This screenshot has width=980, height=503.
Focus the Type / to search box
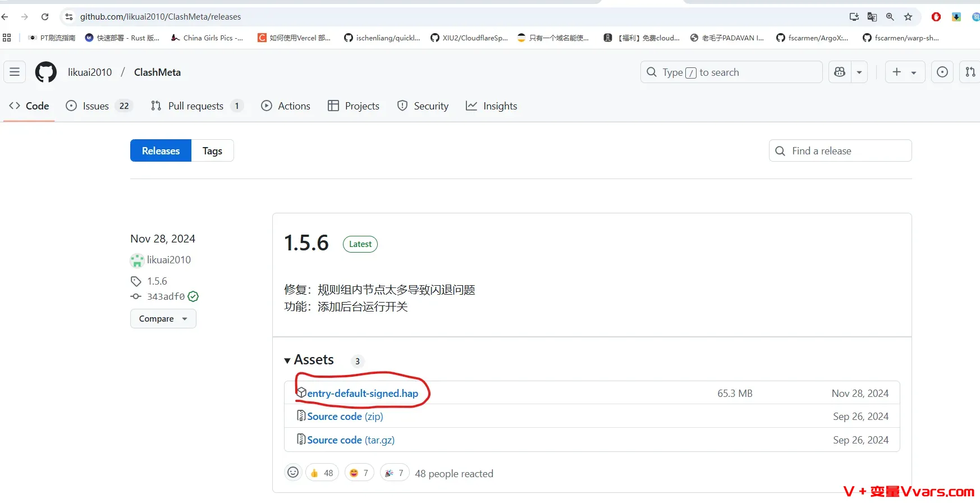pos(731,72)
